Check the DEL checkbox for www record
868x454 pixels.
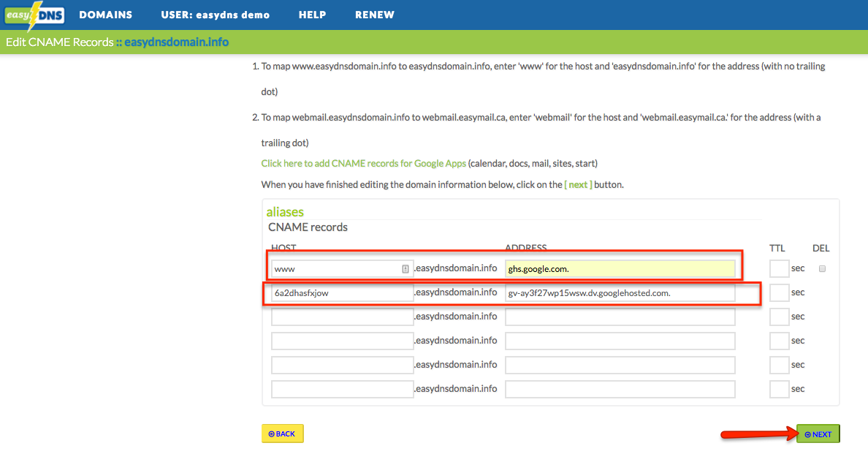tap(822, 268)
